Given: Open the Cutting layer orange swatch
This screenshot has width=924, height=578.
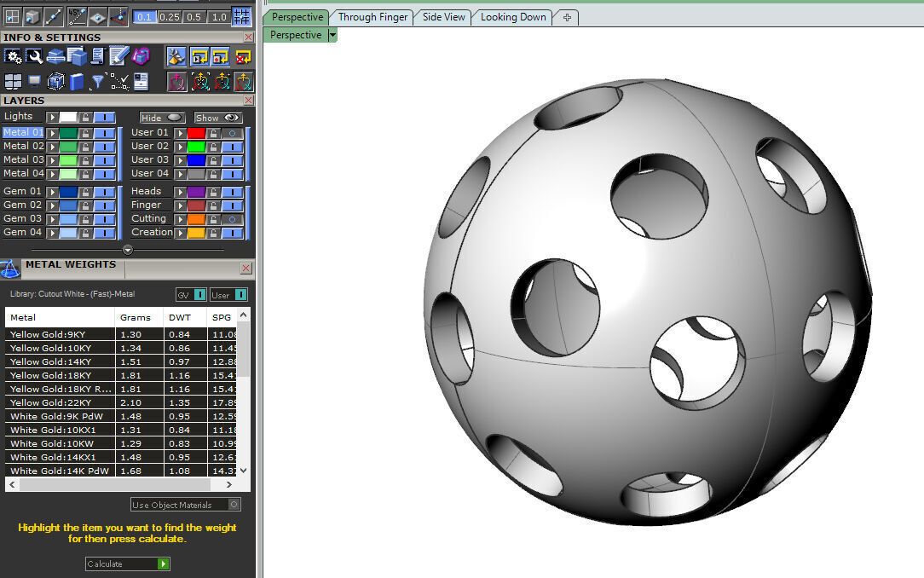Looking at the screenshot, I should coord(196,219).
